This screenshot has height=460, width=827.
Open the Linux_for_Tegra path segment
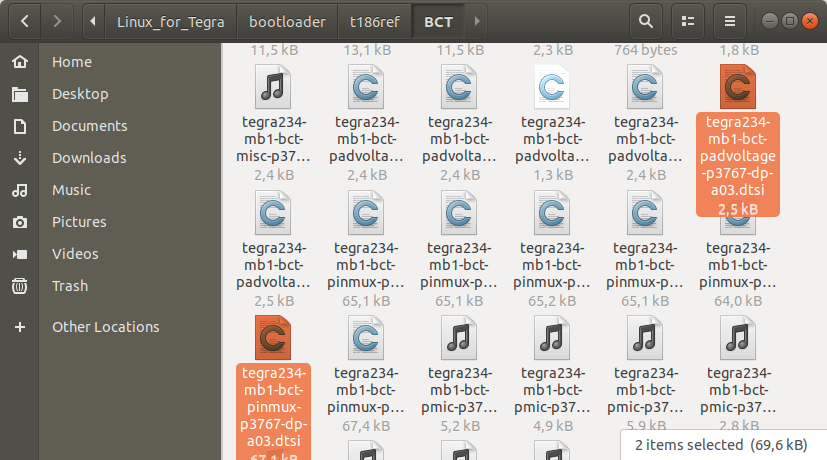[x=170, y=22]
